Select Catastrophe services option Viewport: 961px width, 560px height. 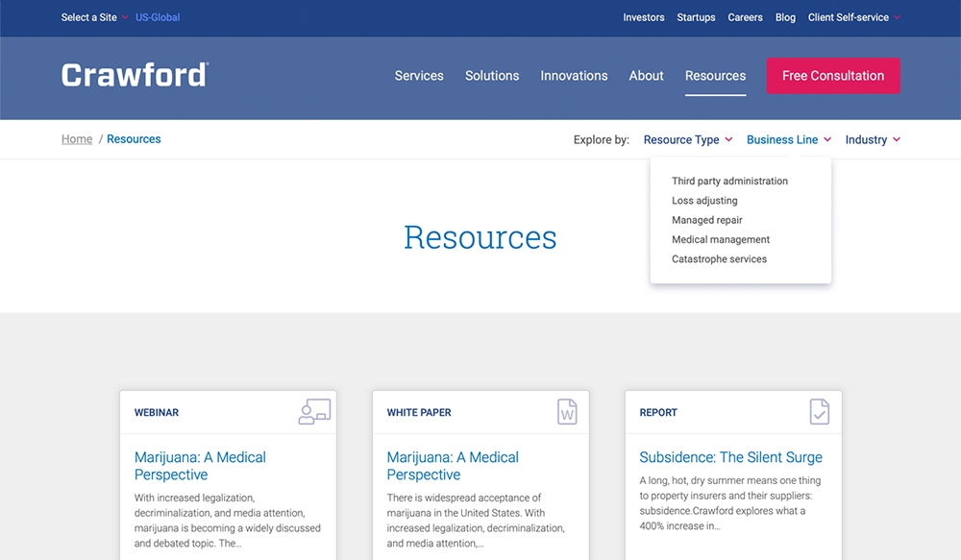(719, 259)
